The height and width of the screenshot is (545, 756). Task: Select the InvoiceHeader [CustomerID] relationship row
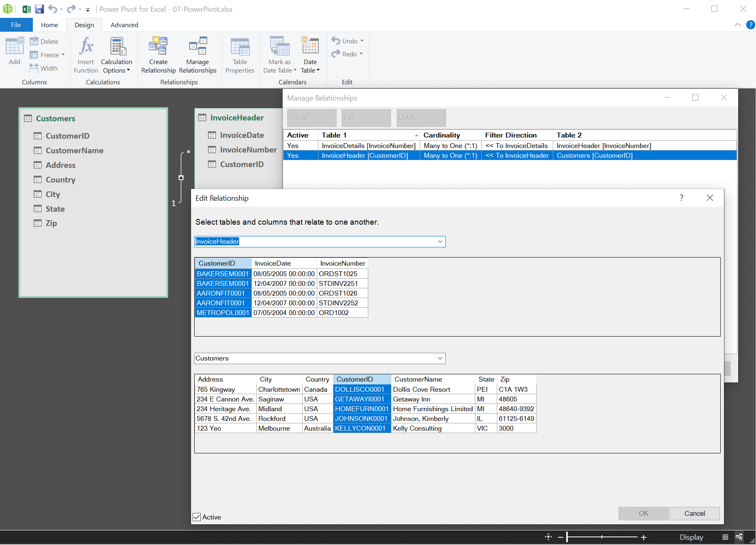(510, 155)
